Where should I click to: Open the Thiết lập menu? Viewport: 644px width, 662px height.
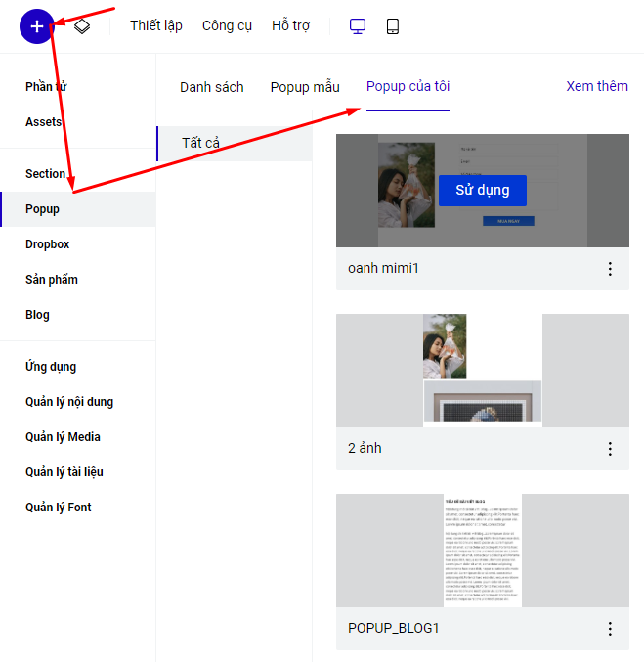pos(155,26)
